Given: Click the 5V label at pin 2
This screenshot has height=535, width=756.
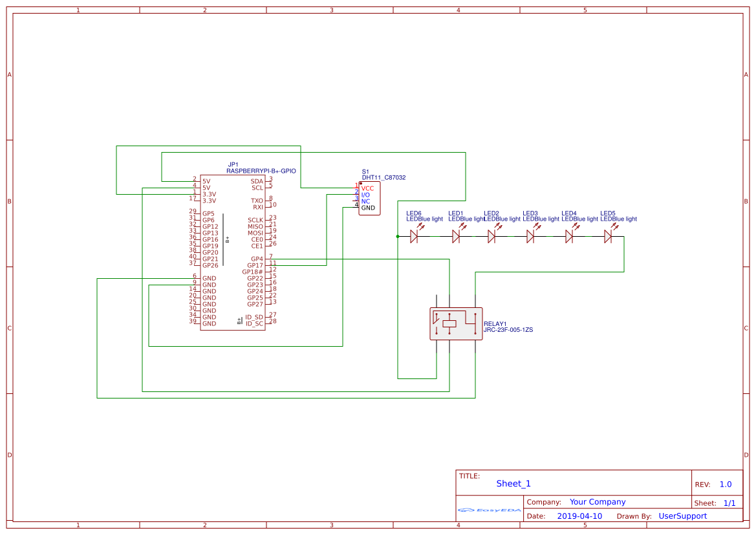Looking at the screenshot, I should tap(206, 181).
